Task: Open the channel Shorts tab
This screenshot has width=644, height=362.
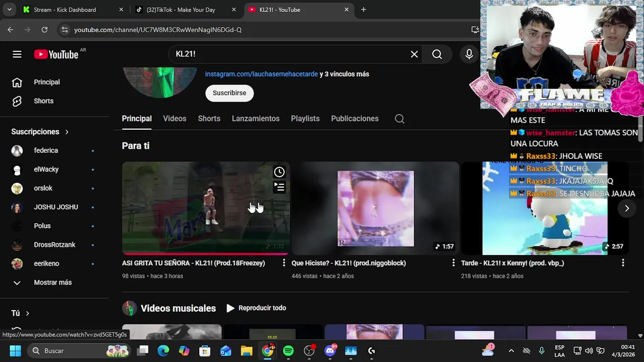Action: [x=209, y=119]
